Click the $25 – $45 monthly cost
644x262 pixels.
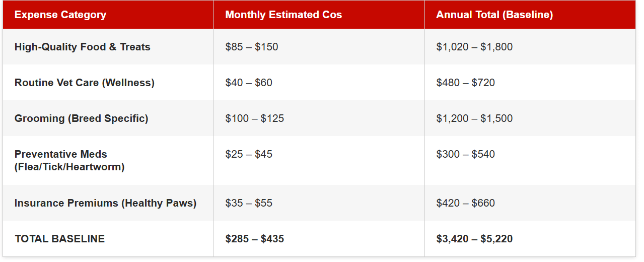(x=249, y=154)
